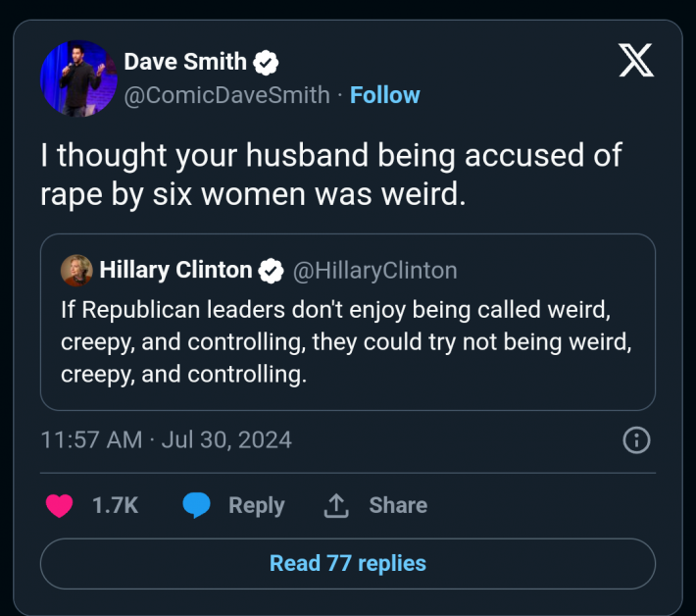Click Hillary Clinton's verified badge
Viewport: 696px width, 616px height.
coord(272,270)
